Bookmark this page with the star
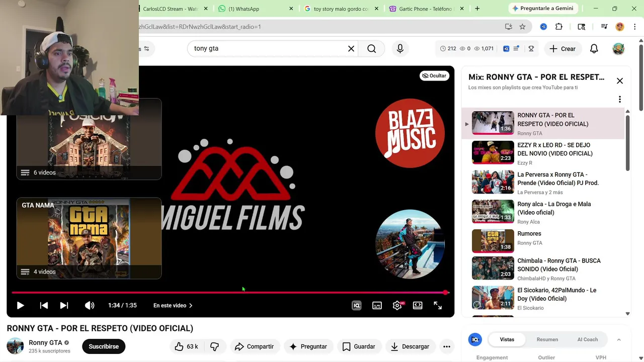The image size is (644, 362). click(x=523, y=27)
